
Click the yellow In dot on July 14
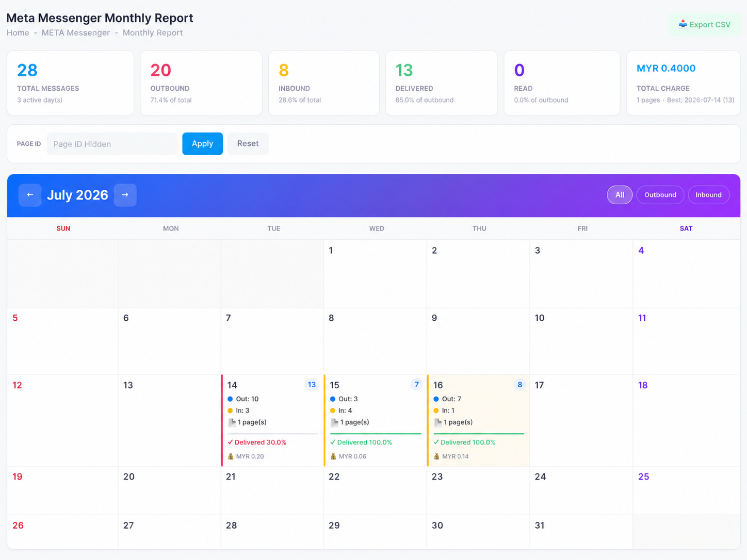(x=230, y=410)
